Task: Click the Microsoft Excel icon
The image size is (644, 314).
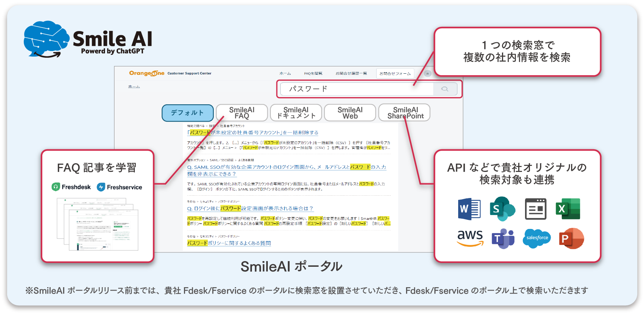Action: pyautogui.click(x=568, y=209)
